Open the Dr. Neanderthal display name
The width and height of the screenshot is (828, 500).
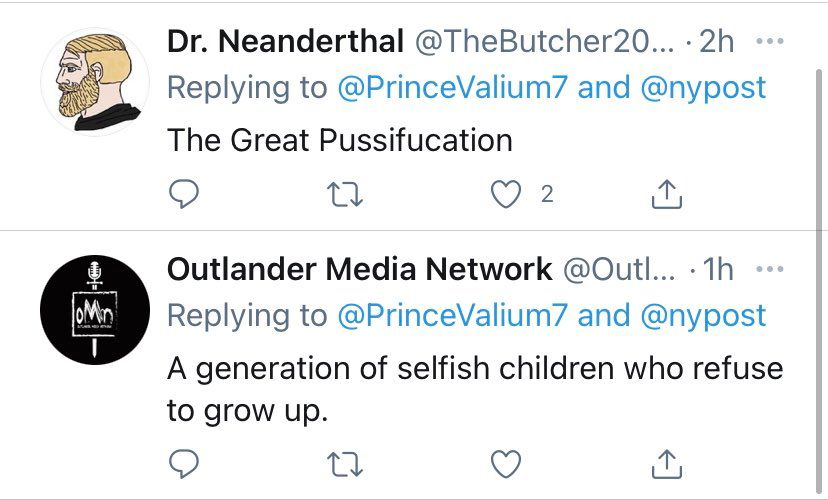285,43
